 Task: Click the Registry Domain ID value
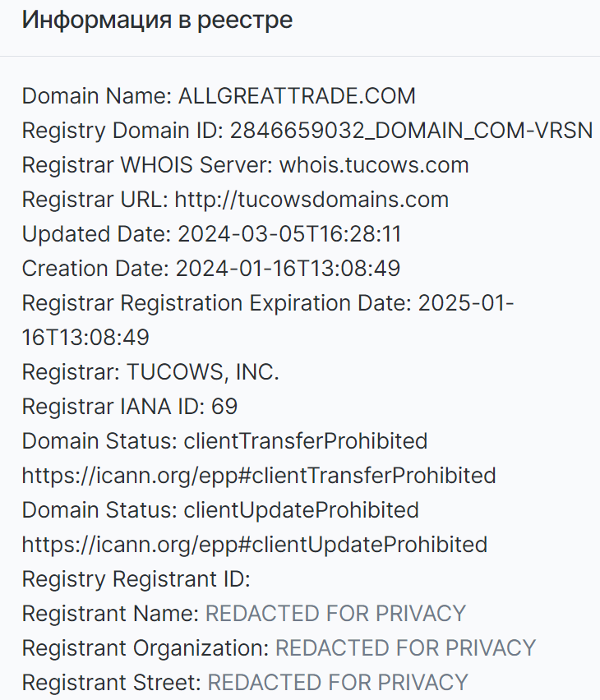(411, 131)
